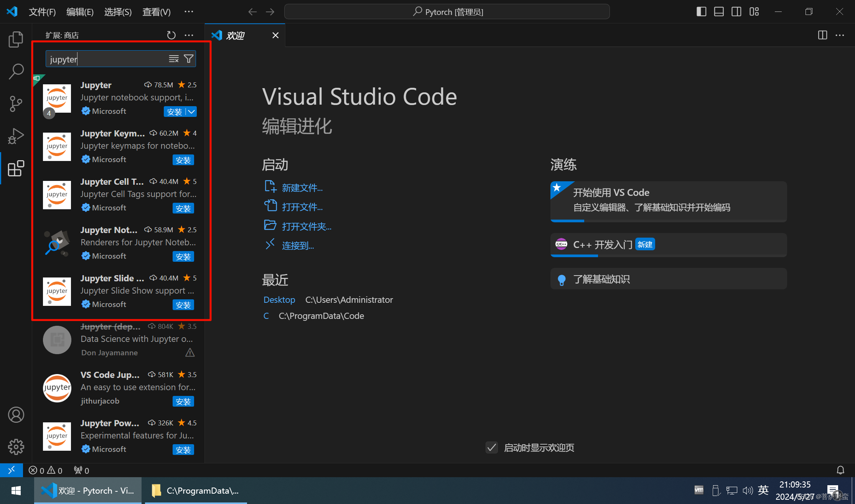
Task: Click the deprecated extension warning icon
Action: click(x=190, y=352)
